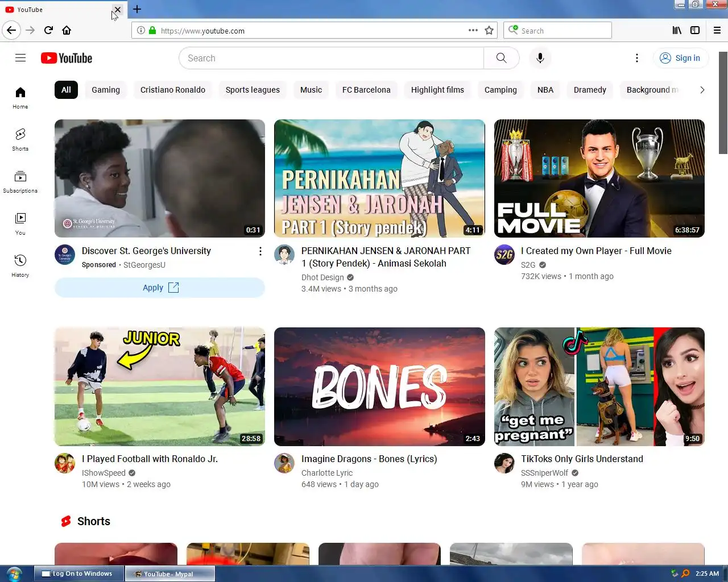Go to Home in sidebar
728x582 pixels.
point(20,98)
